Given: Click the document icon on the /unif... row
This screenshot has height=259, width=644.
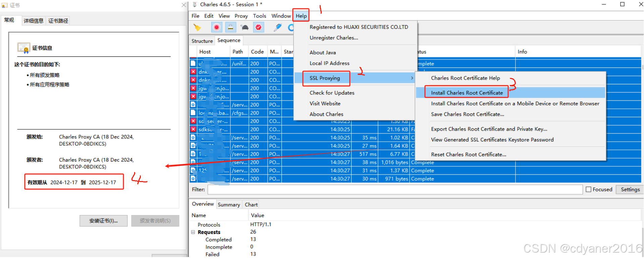Looking at the screenshot, I should pyautogui.click(x=193, y=63).
